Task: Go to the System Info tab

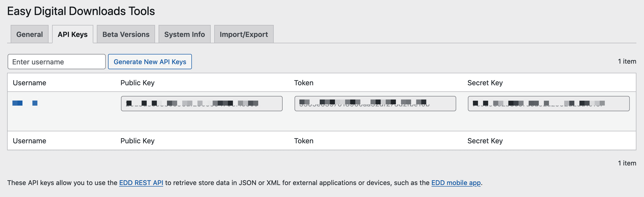Action: pyautogui.click(x=185, y=34)
